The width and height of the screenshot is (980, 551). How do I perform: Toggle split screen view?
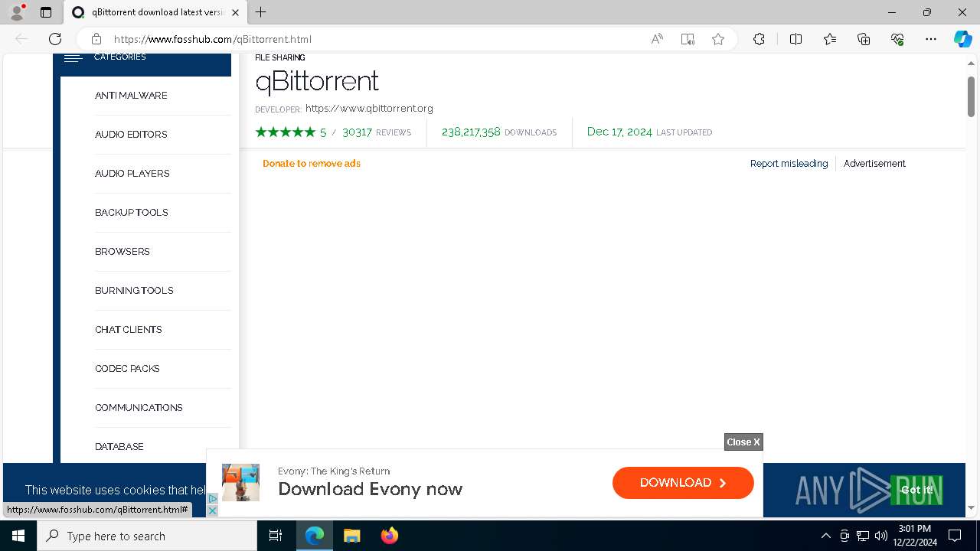coord(795,39)
